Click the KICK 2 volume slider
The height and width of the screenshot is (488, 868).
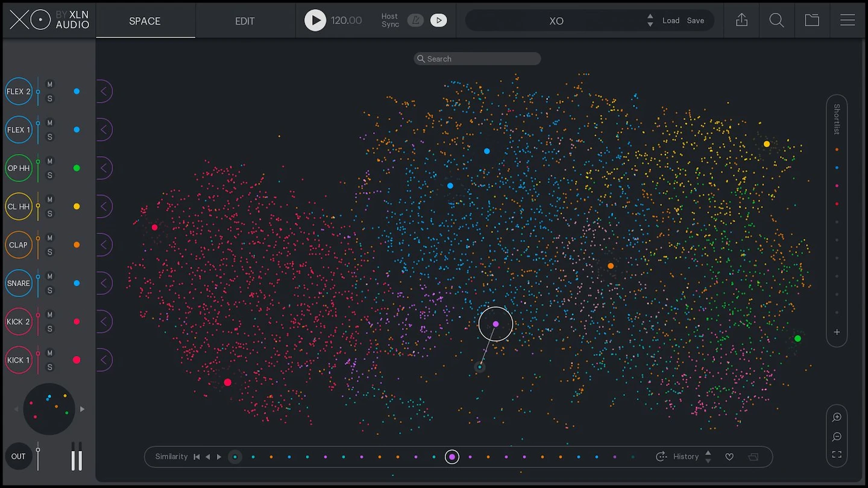click(x=38, y=322)
